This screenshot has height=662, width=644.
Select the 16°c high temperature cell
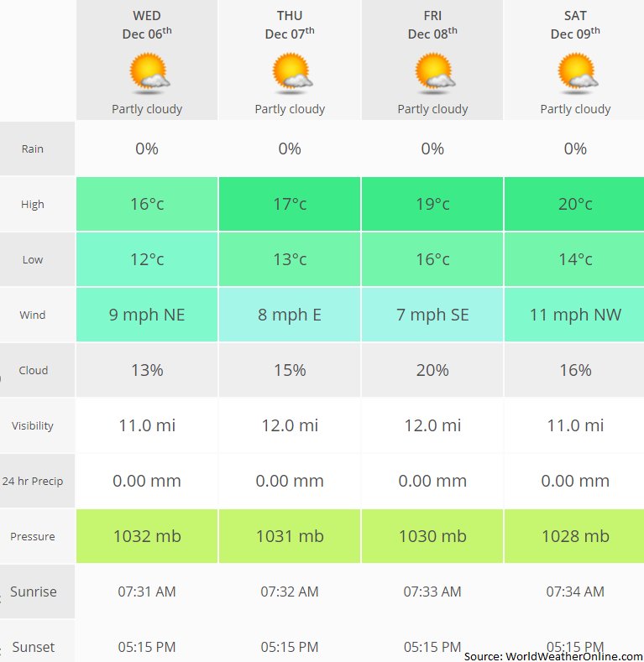coord(147,204)
